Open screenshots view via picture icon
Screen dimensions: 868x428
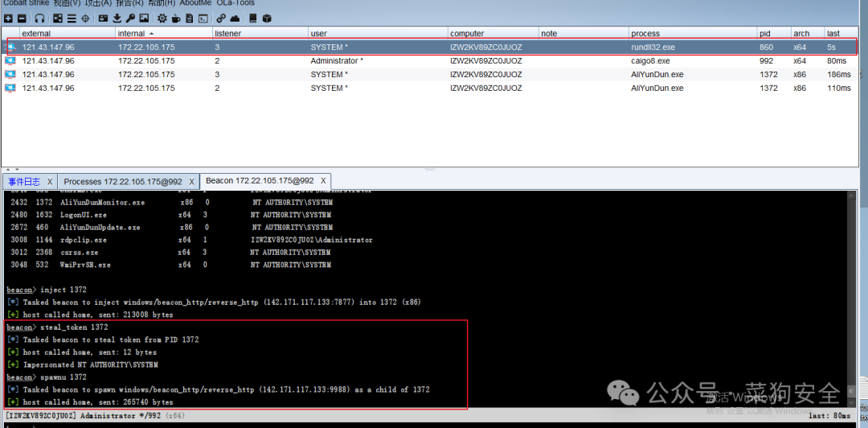(x=144, y=19)
